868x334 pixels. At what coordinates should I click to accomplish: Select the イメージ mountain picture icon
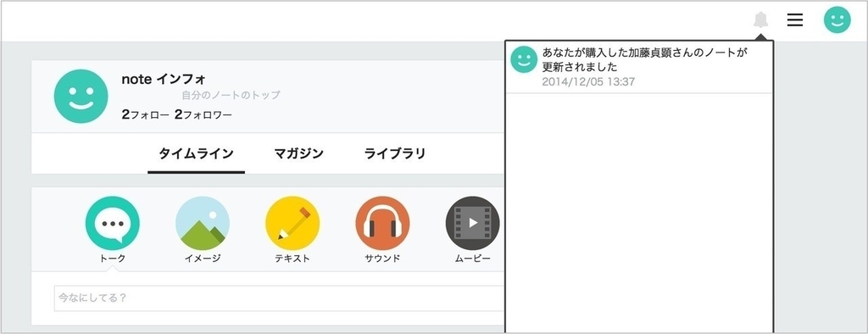click(203, 223)
